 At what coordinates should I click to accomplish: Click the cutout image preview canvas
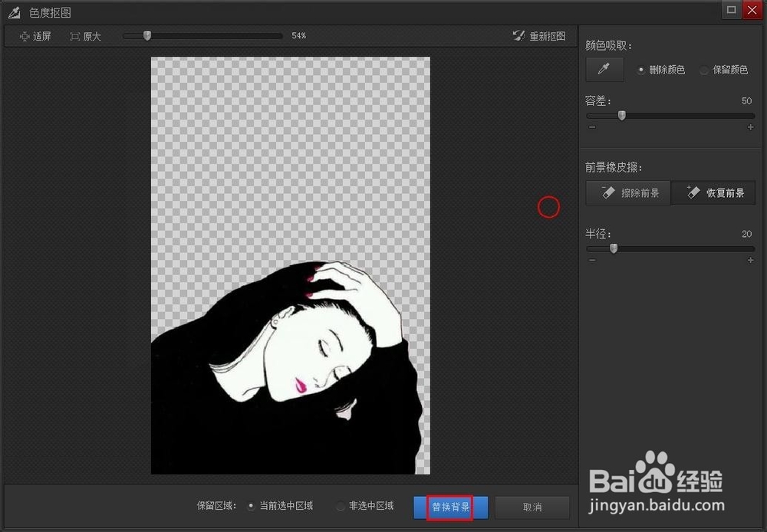[x=291, y=265]
